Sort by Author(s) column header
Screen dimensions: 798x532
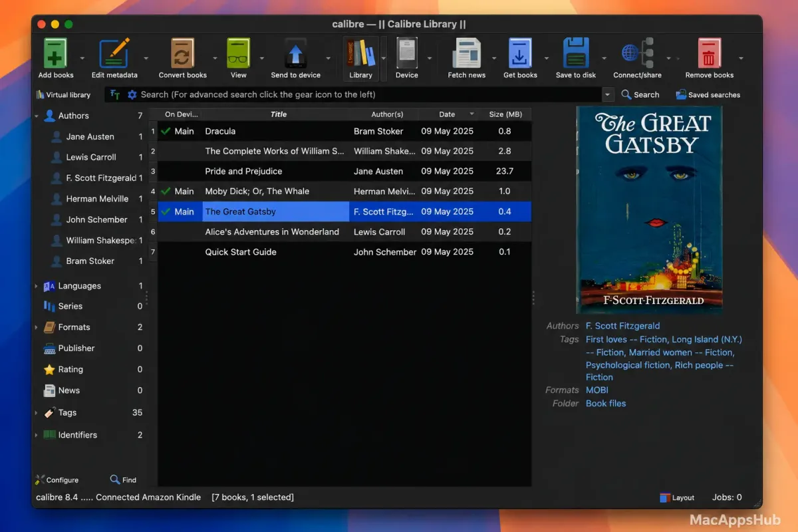pos(386,114)
